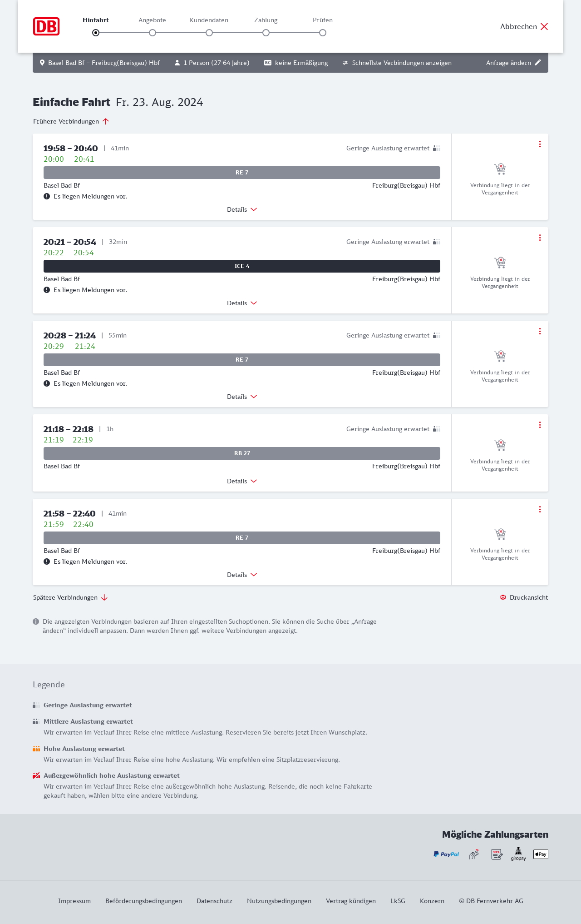Expand Details for the ICE 4 connection
581x924 pixels.
(242, 303)
